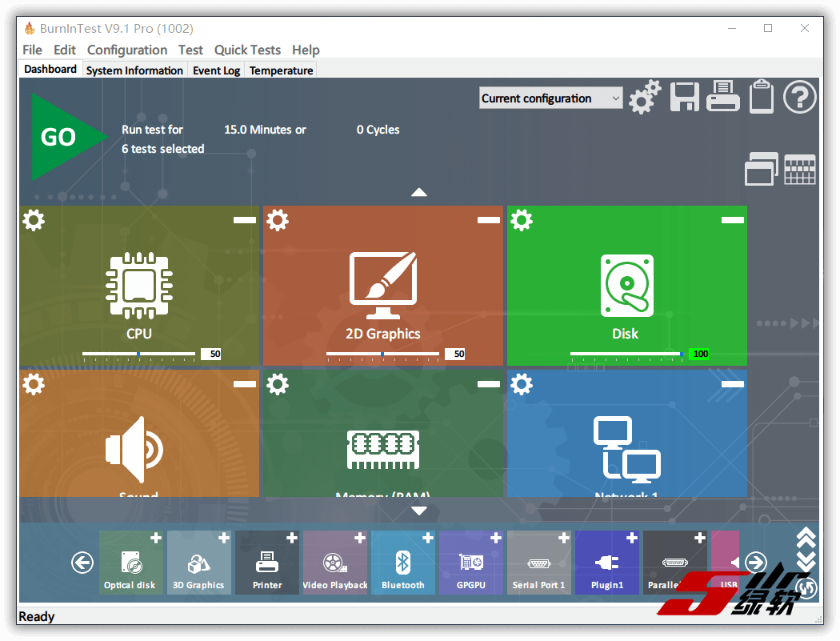
Task: Show tiled grid windows icon
Action: point(800,170)
